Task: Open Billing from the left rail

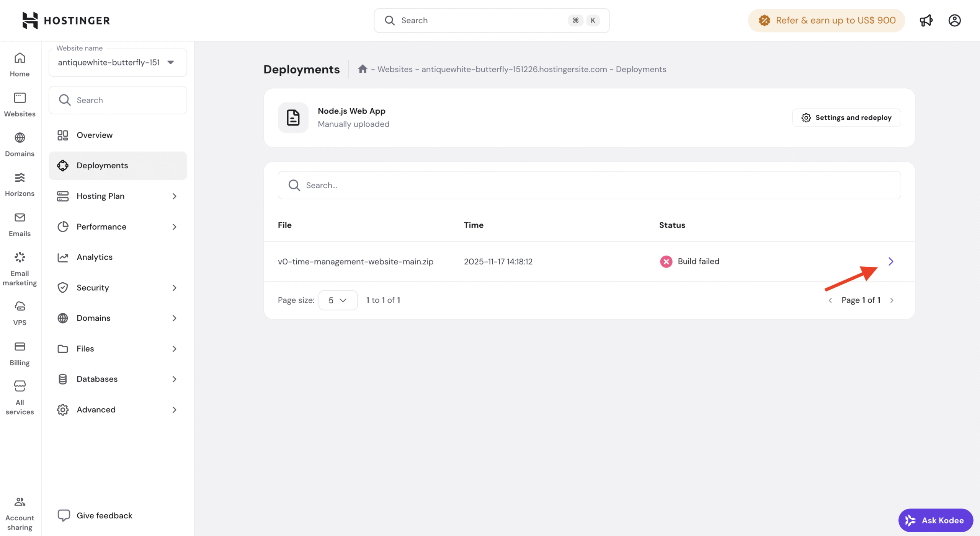Action: [x=20, y=353]
